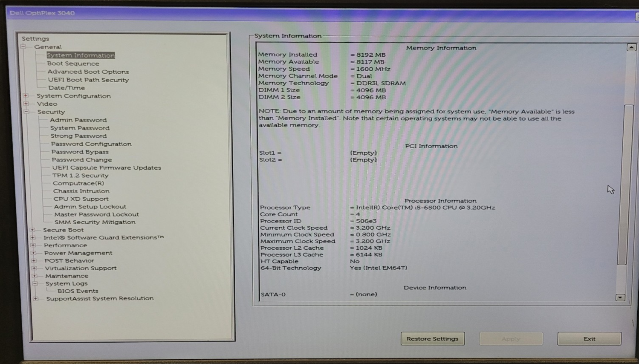This screenshot has height=364, width=639.
Task: Open TPM 1.2 Security
Action: pos(80,175)
